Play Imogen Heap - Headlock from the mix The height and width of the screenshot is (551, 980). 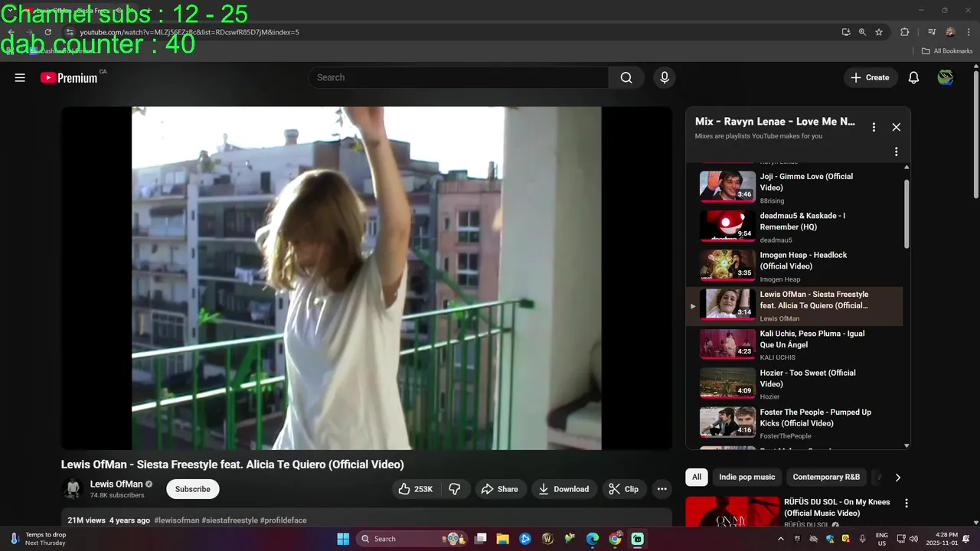point(794,266)
